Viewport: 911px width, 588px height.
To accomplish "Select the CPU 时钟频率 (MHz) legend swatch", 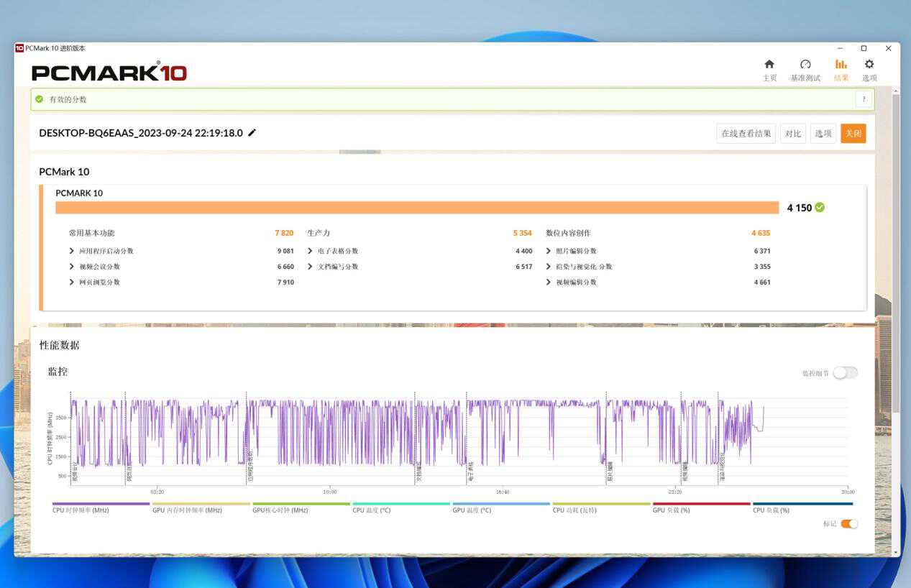I will pos(101,504).
